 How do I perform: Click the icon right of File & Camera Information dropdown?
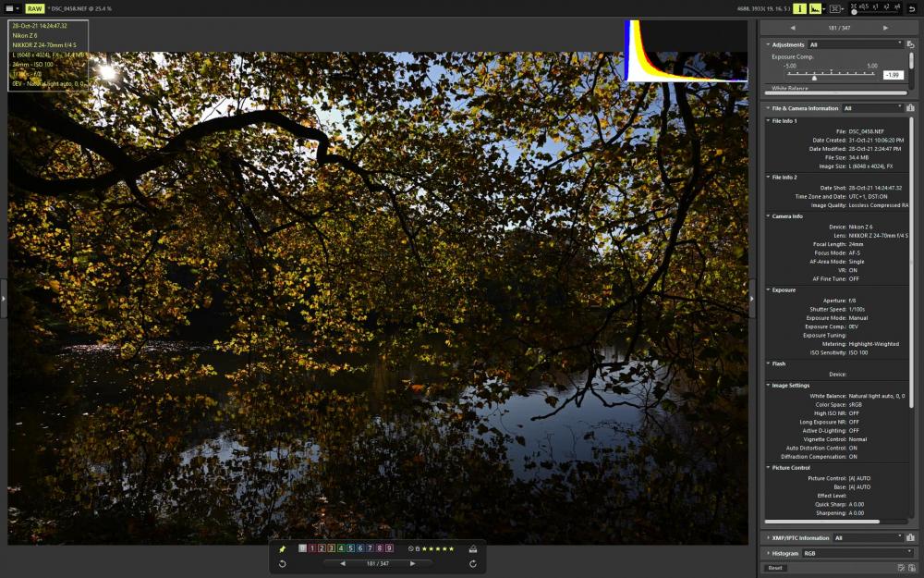pos(910,108)
